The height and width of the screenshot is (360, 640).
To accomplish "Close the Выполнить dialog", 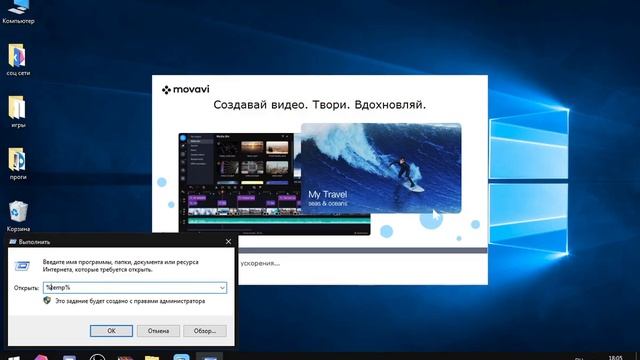I will [228, 242].
